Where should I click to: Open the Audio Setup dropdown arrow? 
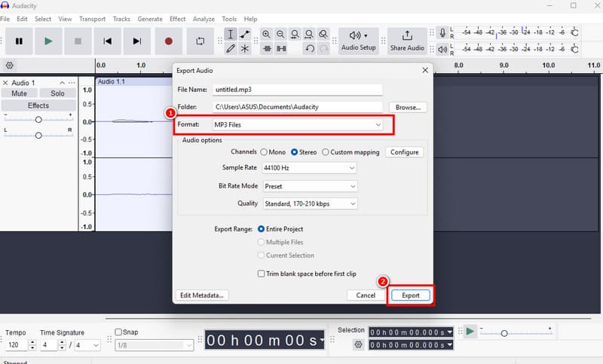click(x=366, y=35)
